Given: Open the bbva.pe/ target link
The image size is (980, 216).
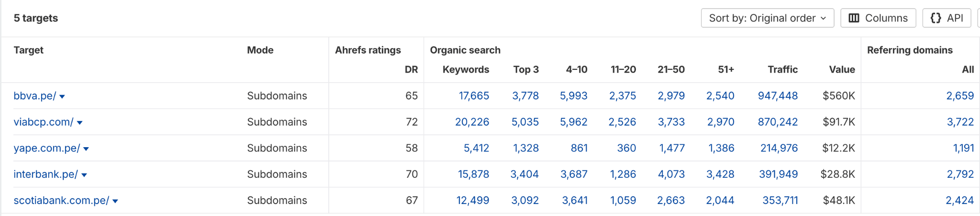Looking at the screenshot, I should click(x=34, y=96).
